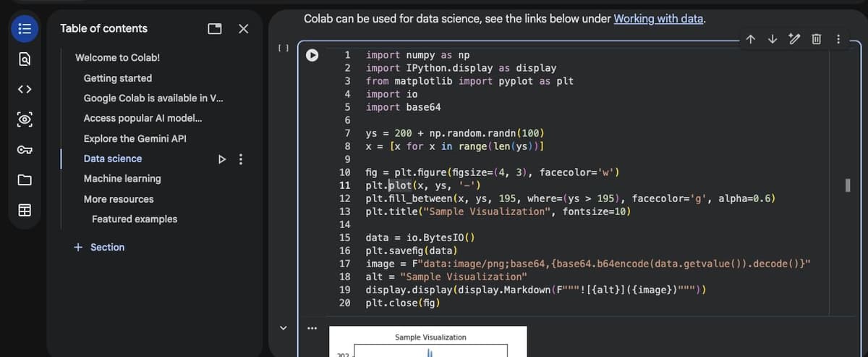Go to Explore the Gemini API section
The height and width of the screenshot is (357, 868).
coord(135,138)
